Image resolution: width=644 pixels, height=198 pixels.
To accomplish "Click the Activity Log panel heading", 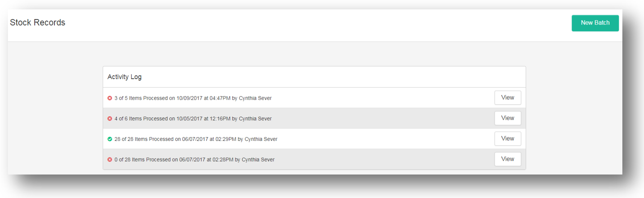I will (124, 77).
